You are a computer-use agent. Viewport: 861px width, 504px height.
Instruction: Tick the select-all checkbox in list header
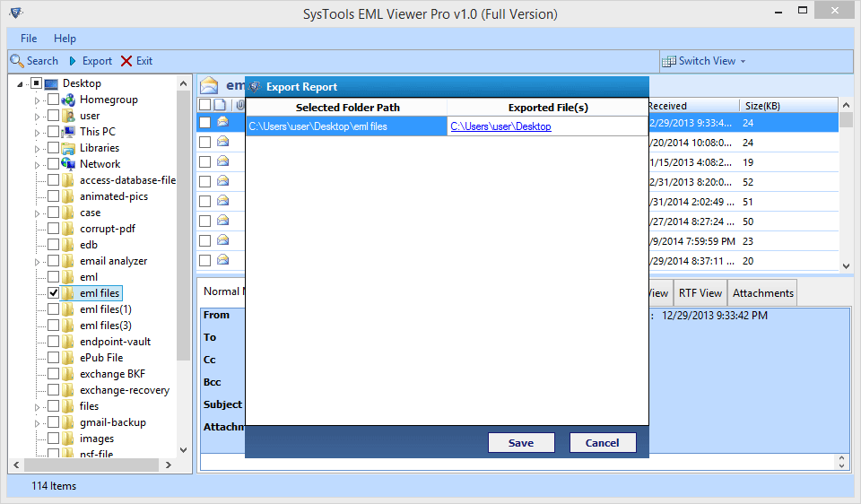(x=204, y=104)
